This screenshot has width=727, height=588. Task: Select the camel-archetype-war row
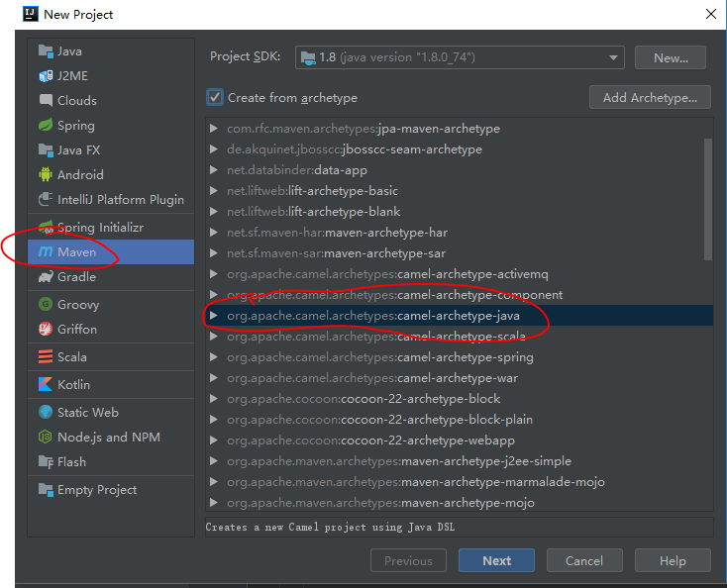459,378
